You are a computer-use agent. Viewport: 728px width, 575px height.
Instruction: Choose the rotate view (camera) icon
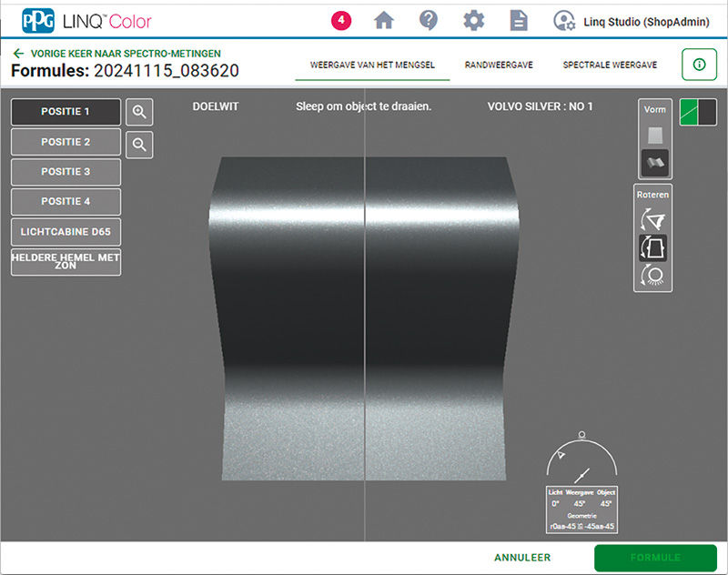[x=652, y=219]
